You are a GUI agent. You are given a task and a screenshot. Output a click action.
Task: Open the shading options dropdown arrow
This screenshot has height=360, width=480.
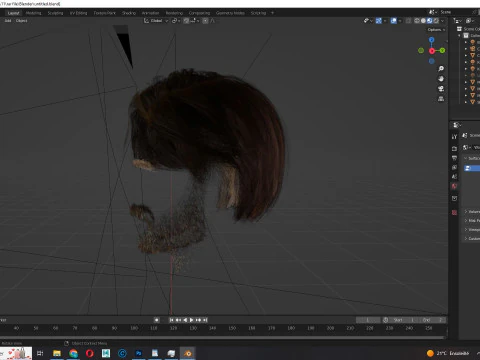click(443, 21)
